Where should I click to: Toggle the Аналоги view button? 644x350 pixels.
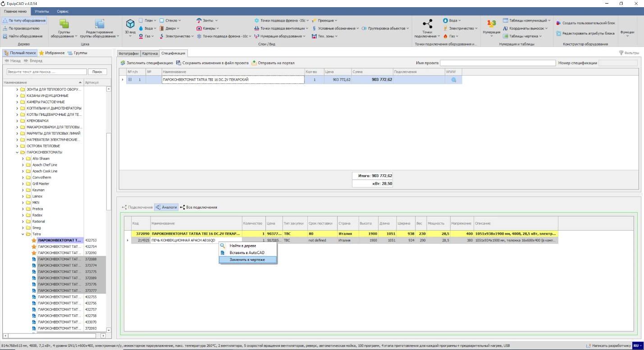point(166,207)
